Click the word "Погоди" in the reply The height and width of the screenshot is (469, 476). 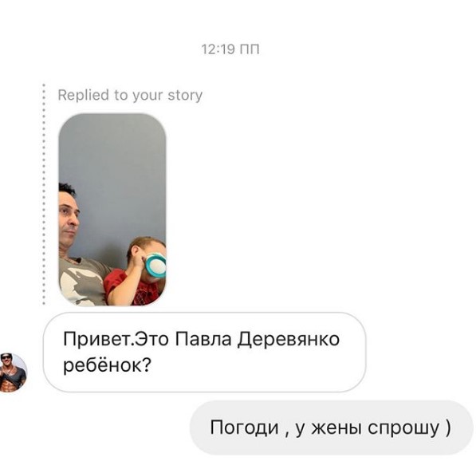[x=244, y=428]
